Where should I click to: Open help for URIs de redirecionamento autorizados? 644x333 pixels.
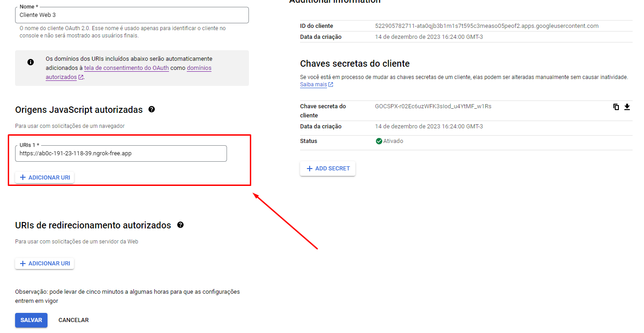click(x=180, y=225)
